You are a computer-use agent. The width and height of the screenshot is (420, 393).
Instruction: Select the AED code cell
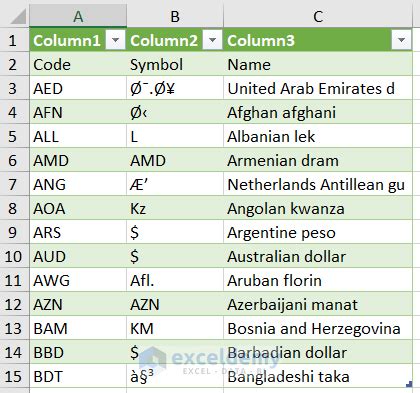(x=78, y=88)
